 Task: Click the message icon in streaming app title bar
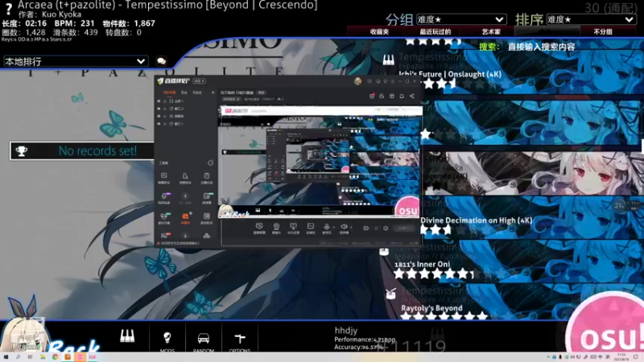click(369, 81)
